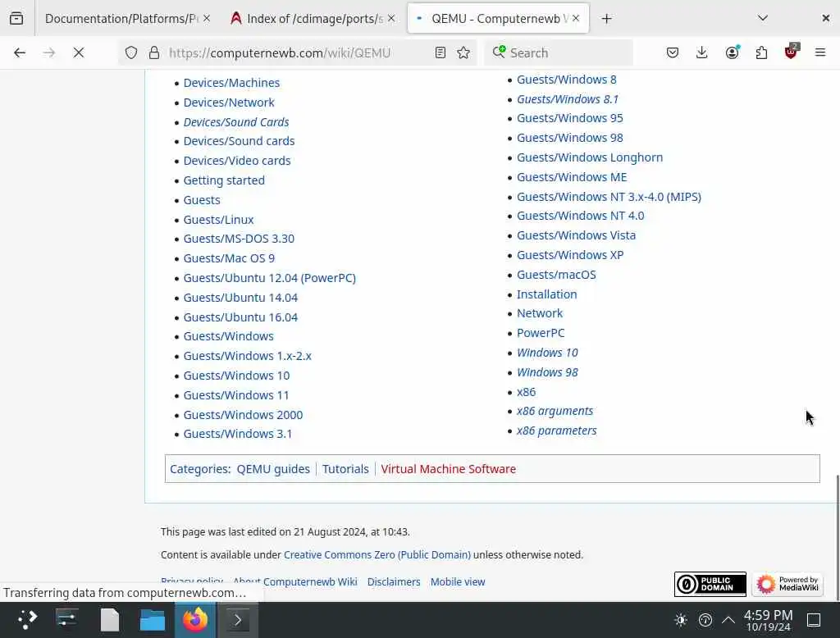Open the Devices/Video cards link

(237, 161)
